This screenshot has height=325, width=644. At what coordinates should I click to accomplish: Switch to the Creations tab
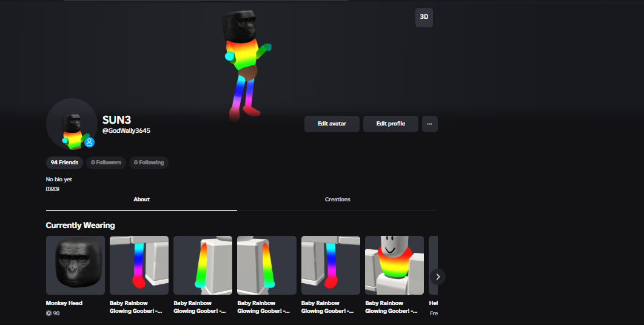point(338,199)
